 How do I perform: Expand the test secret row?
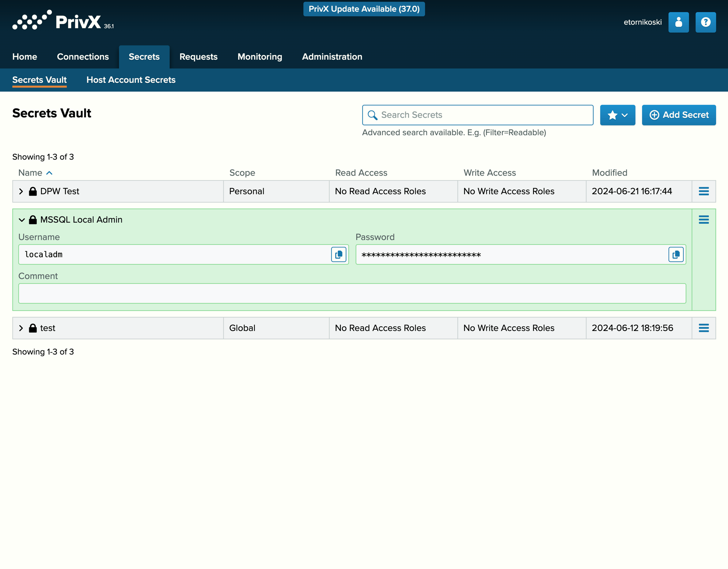click(21, 328)
